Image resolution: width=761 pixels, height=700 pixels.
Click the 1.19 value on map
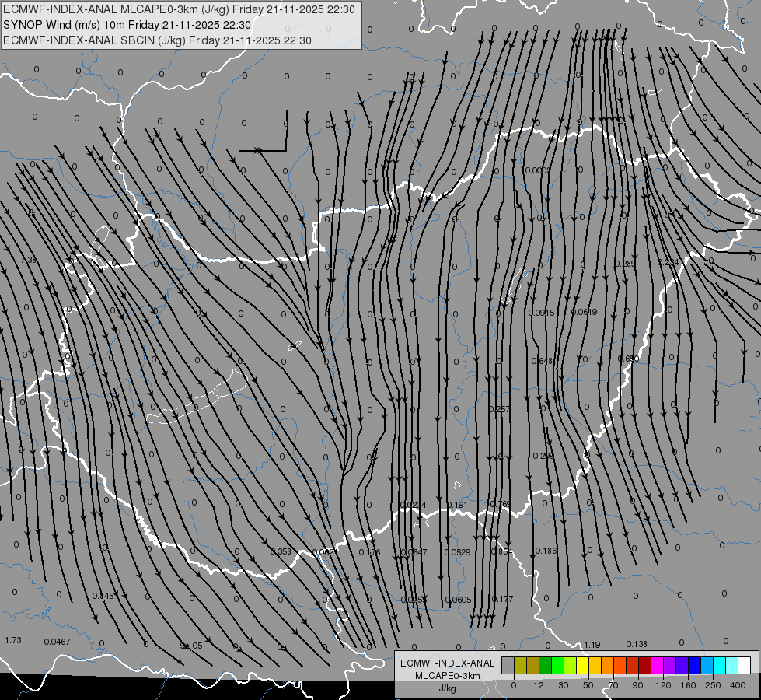click(592, 645)
